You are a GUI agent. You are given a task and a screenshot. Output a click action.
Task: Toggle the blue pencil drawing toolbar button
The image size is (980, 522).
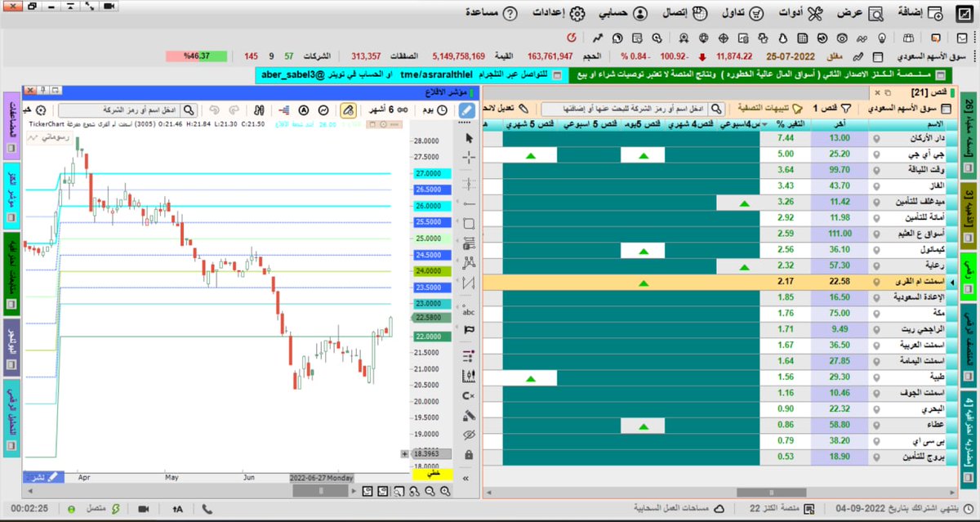click(466, 109)
